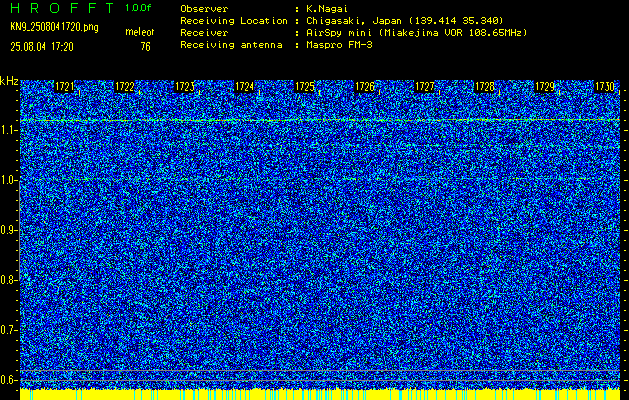Click the 0.6 frequency axis label
This screenshot has height=400, width=629.
tap(7, 380)
